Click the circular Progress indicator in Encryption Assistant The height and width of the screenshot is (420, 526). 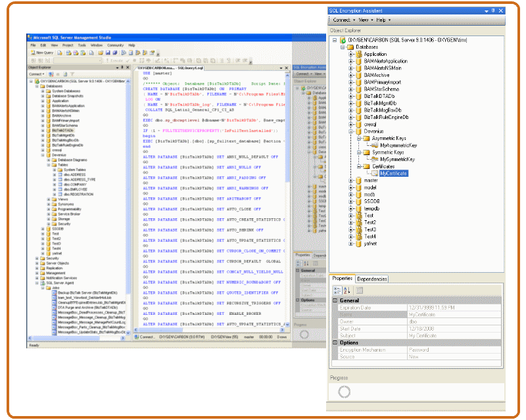click(x=344, y=392)
